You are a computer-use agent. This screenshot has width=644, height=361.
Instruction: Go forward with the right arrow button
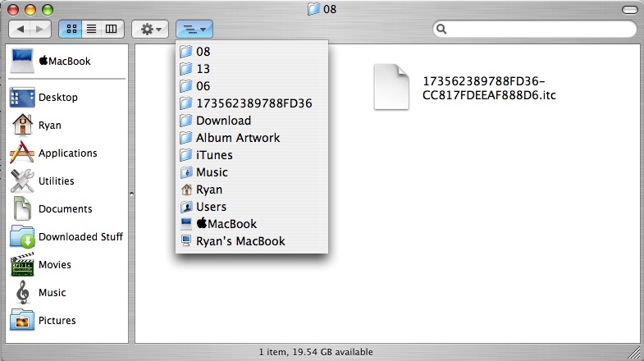coord(40,29)
